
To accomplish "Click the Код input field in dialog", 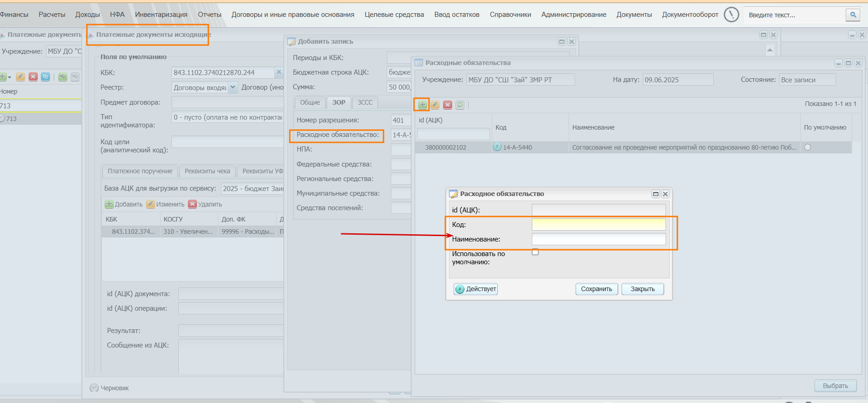I will point(599,224).
